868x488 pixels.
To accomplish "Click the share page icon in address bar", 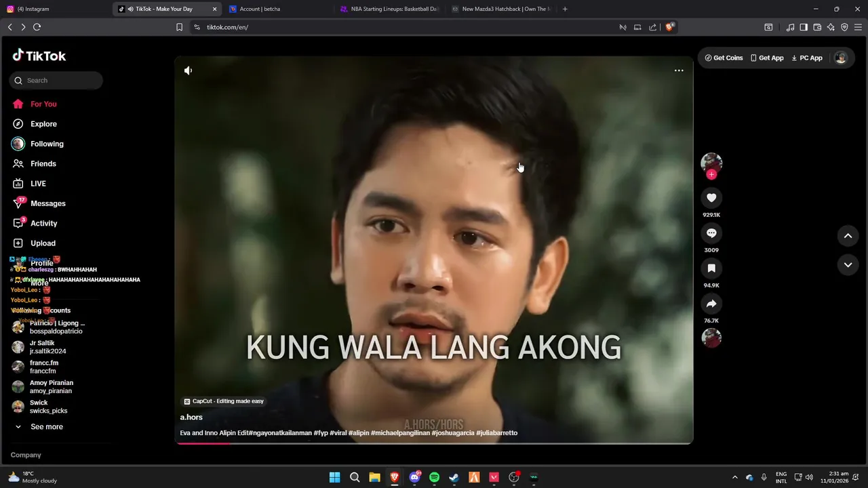I will (x=652, y=27).
